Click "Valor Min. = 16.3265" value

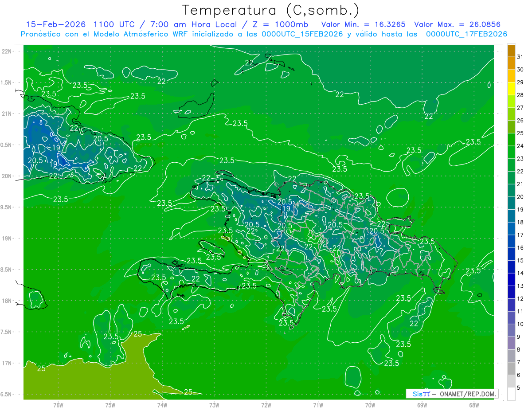coord(364,24)
